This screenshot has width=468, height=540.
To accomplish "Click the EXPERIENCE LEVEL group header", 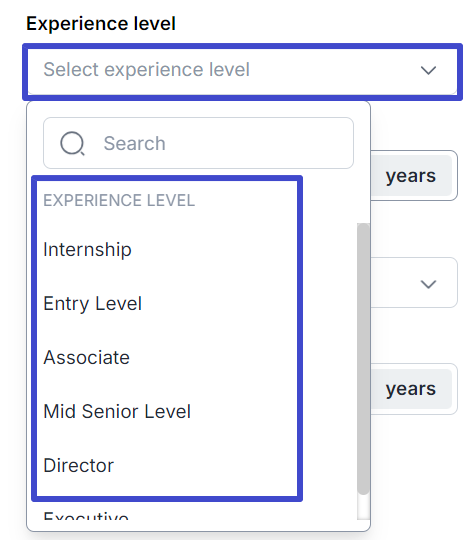I will pyautogui.click(x=119, y=200).
